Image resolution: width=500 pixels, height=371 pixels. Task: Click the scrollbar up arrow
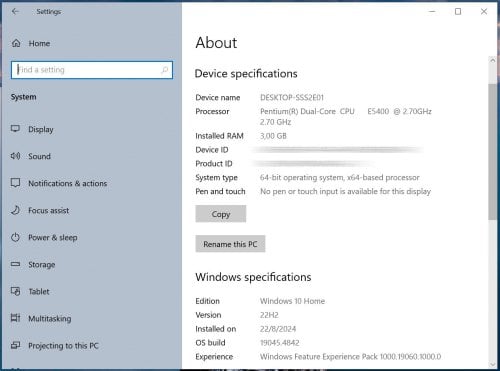(x=492, y=61)
